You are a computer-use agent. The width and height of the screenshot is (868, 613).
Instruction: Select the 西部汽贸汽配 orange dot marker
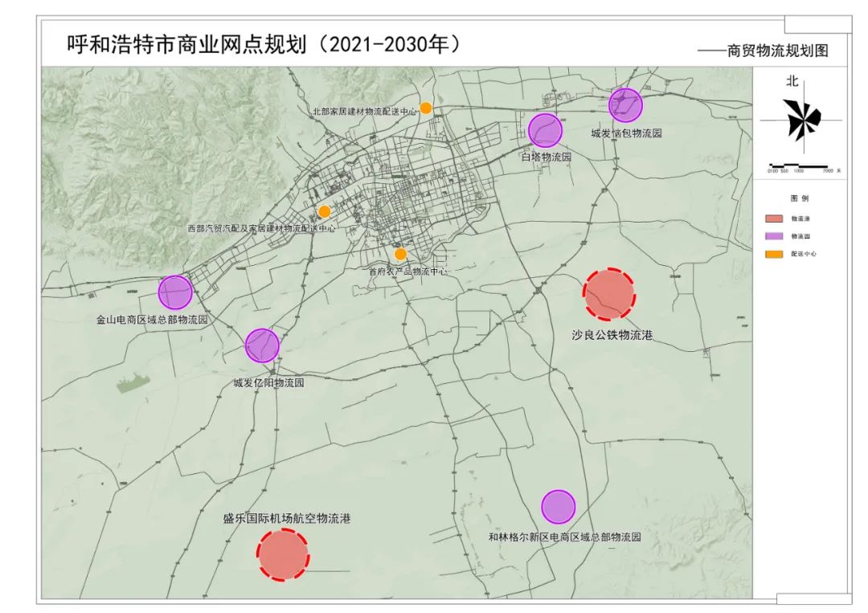click(x=324, y=211)
